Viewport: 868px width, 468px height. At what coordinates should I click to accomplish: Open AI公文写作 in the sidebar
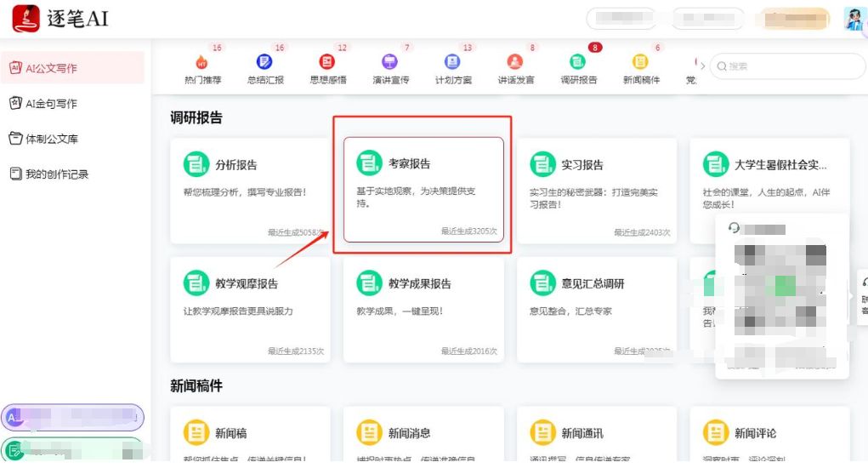pyautogui.click(x=72, y=68)
